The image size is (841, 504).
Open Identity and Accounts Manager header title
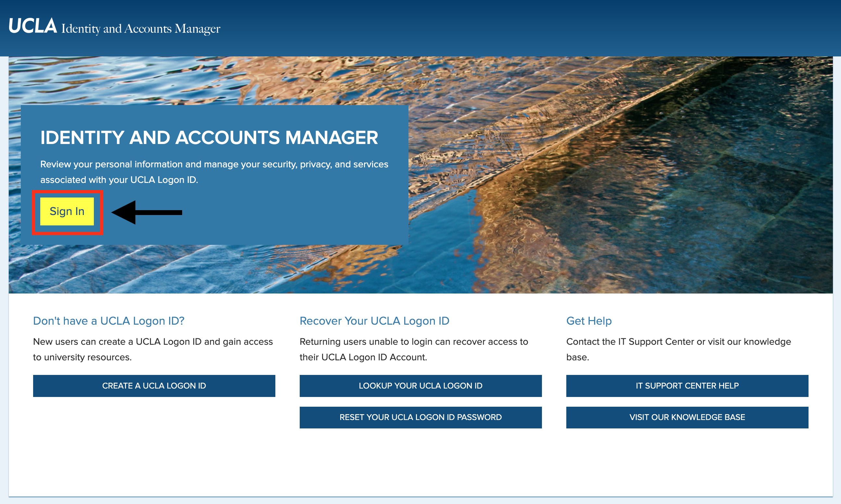point(141,29)
